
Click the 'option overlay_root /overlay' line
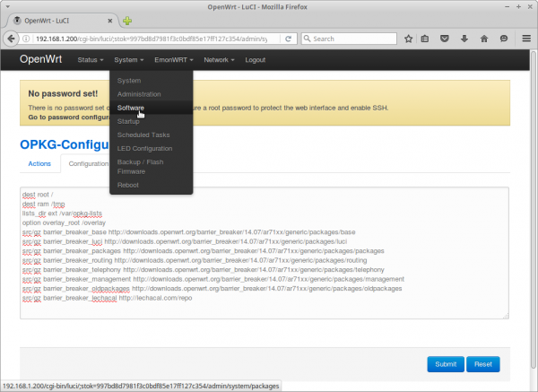(65, 222)
